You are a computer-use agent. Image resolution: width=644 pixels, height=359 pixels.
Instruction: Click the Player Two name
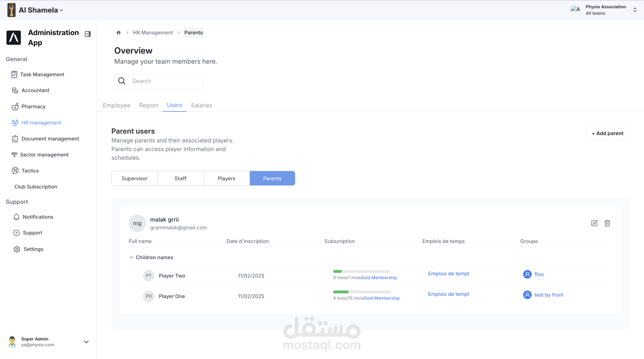[172, 276]
